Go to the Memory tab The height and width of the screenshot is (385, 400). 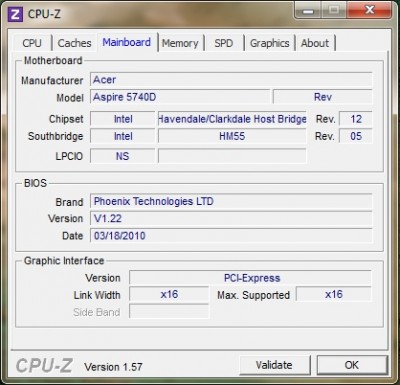pyautogui.click(x=180, y=43)
